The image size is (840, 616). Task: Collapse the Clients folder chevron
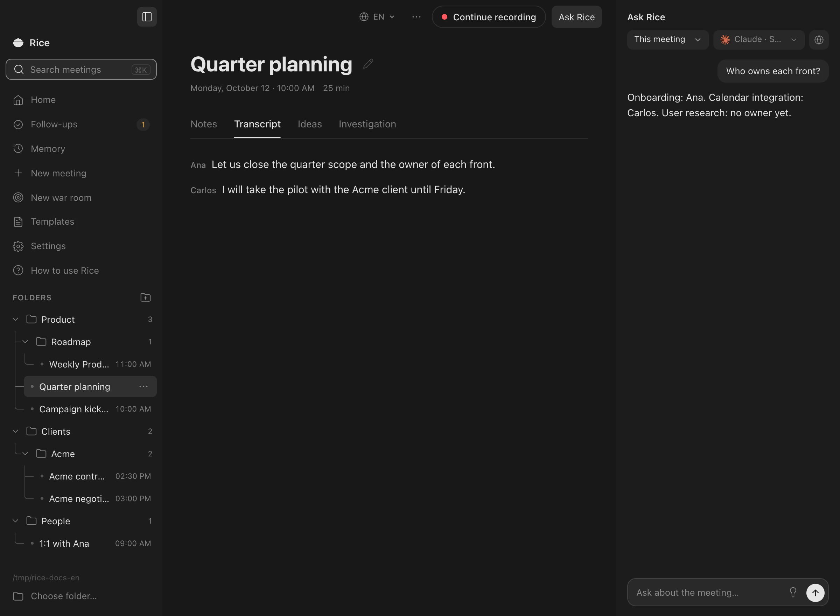click(x=16, y=431)
